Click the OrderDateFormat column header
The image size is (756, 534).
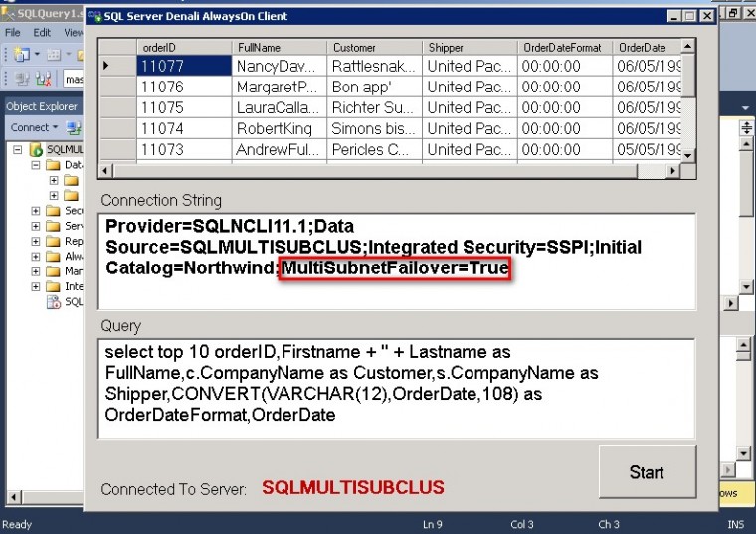565,47
